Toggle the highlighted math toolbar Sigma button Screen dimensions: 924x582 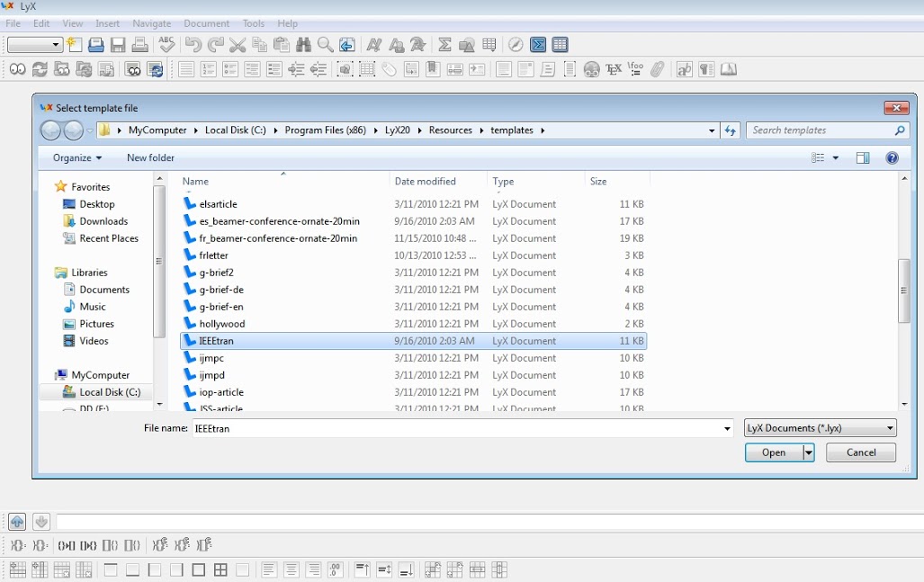538,44
